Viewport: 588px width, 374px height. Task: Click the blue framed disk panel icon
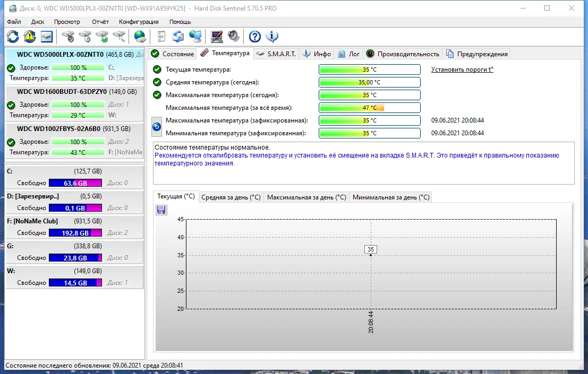click(47, 36)
